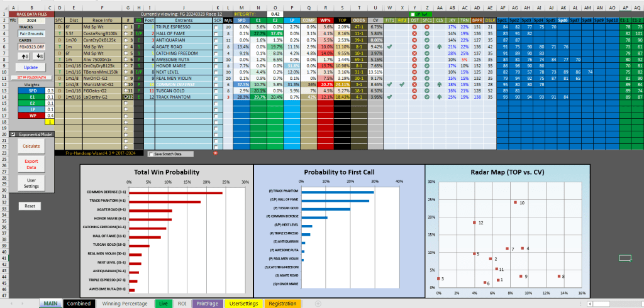Click the green SFC1 check icon for Hall of Fame
This screenshot has height=308, width=644.
(x=426, y=34)
